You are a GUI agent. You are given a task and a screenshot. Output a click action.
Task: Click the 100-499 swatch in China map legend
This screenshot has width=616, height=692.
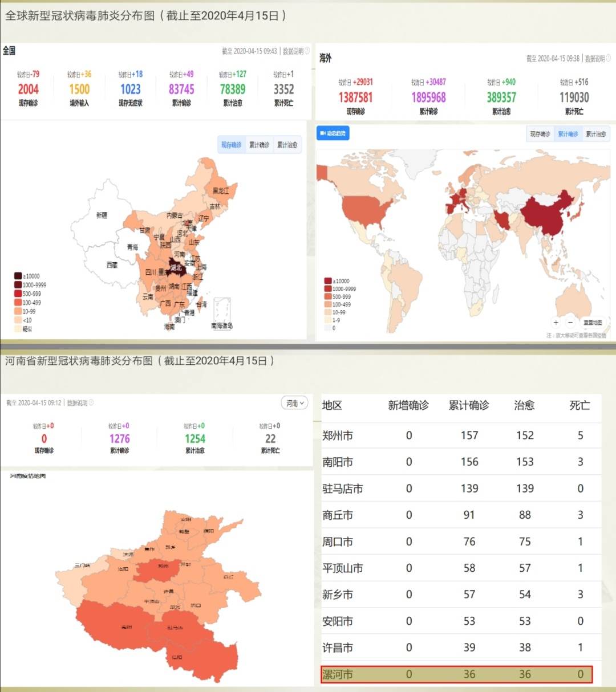point(18,303)
